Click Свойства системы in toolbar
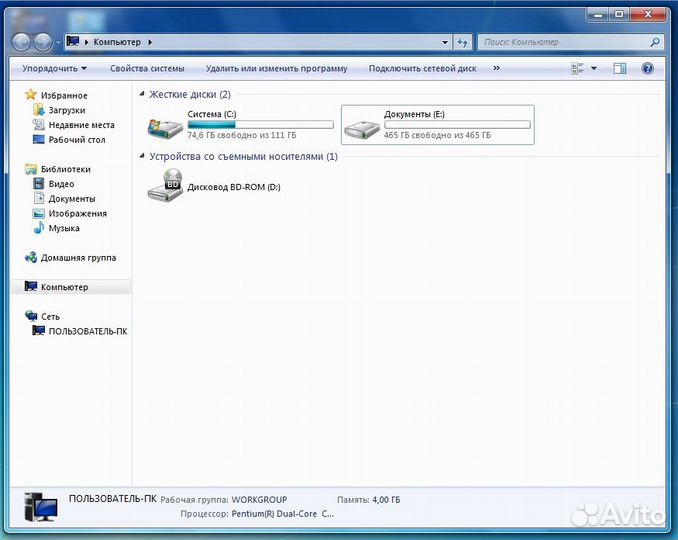678x540 pixels. point(147,68)
